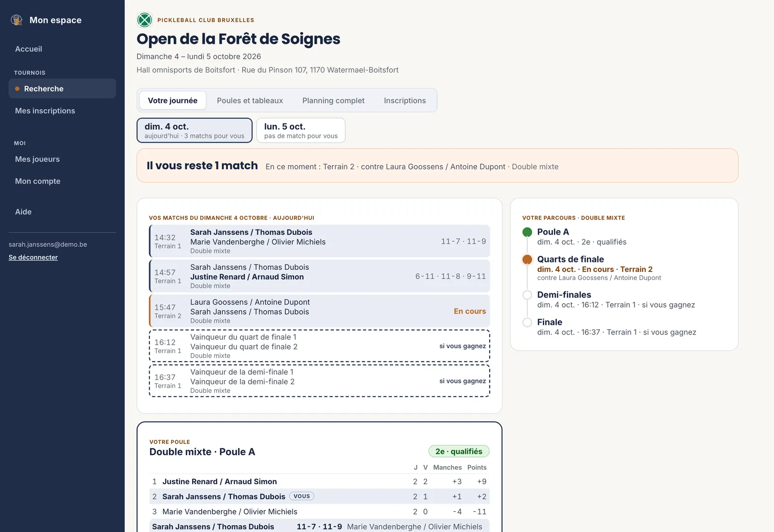Open the Inscriptions tab
Viewport: 774px width, 532px height.
tap(405, 101)
